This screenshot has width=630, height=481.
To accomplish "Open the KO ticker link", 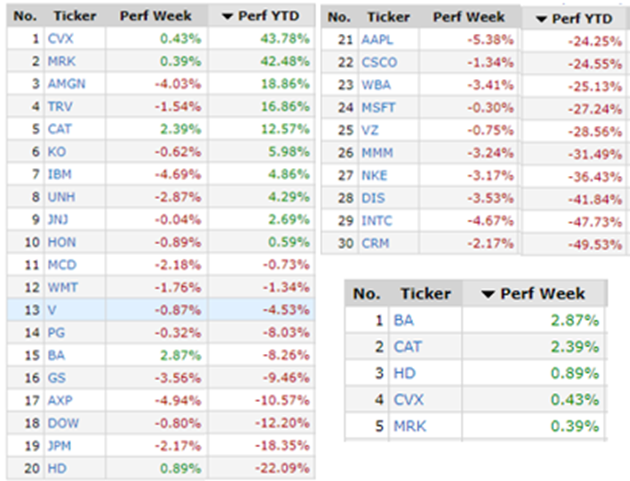I will [57, 151].
